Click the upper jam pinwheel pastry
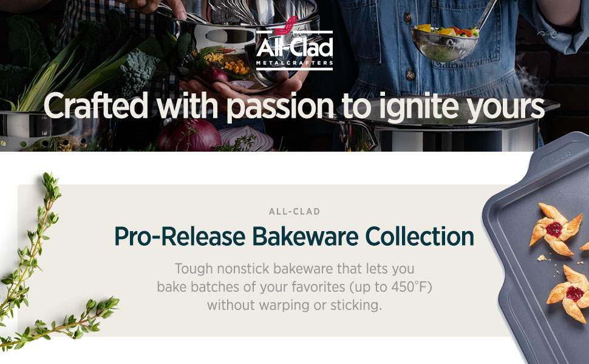The width and height of the screenshot is (589, 364). pos(555,229)
